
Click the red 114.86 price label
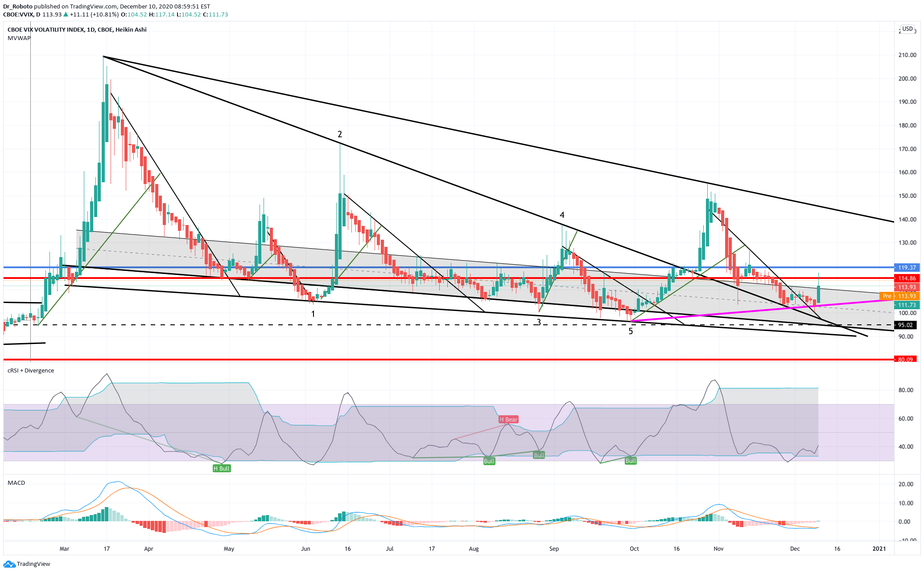[907, 278]
